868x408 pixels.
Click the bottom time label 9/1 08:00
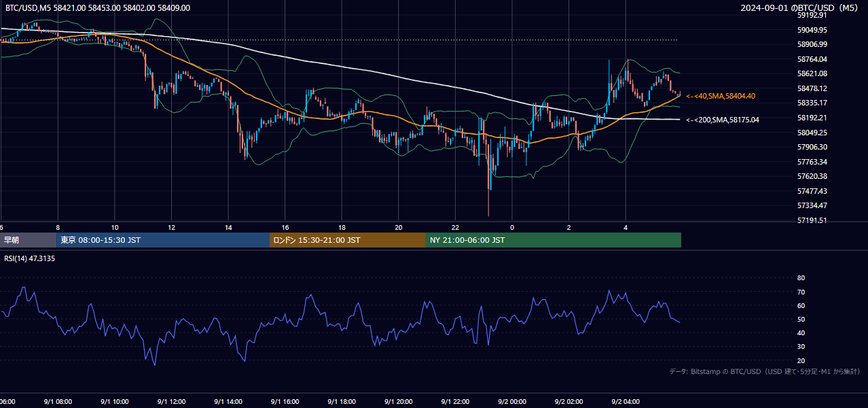(58, 402)
